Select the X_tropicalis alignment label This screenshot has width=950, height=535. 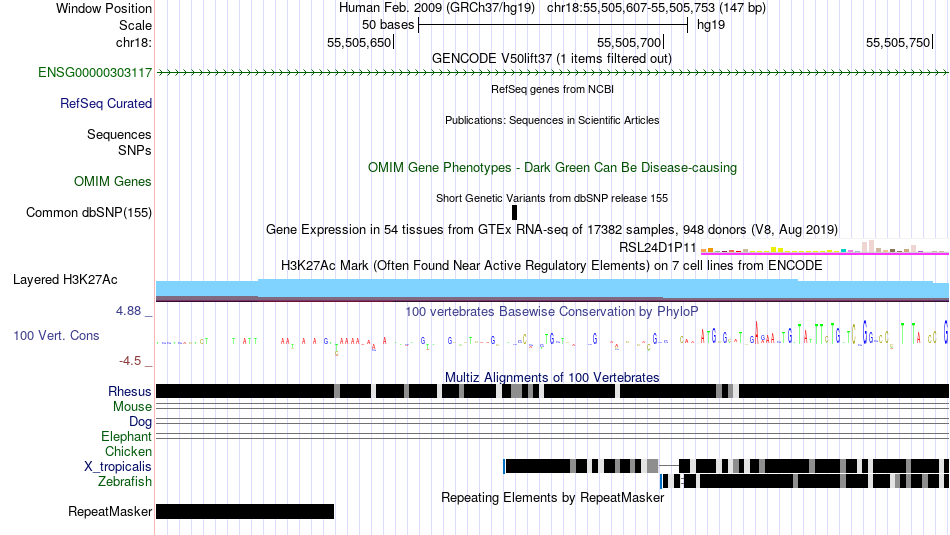(118, 467)
